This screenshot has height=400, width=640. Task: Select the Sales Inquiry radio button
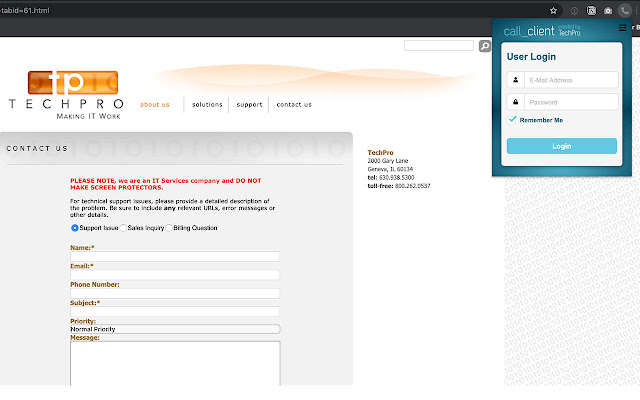click(123, 228)
